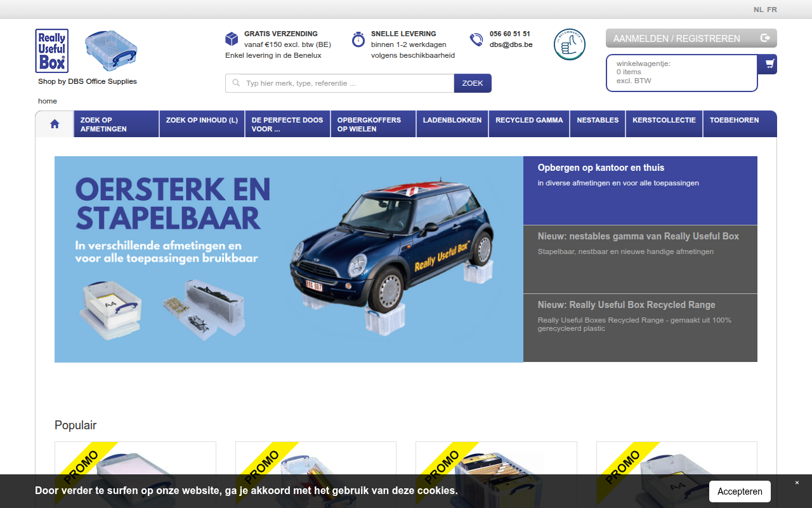The height and width of the screenshot is (508, 812).
Task: Open the Recycled Gamma menu
Action: pos(529,124)
